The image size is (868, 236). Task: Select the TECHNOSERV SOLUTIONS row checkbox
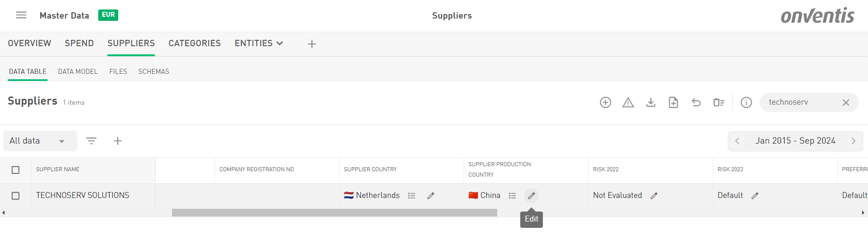click(x=15, y=196)
